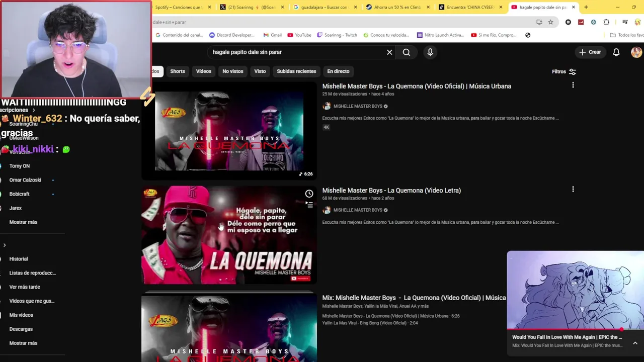This screenshot has width=644, height=362.
Task: Open three-dot menu for La Quemona Video Letra
Action: click(573, 190)
